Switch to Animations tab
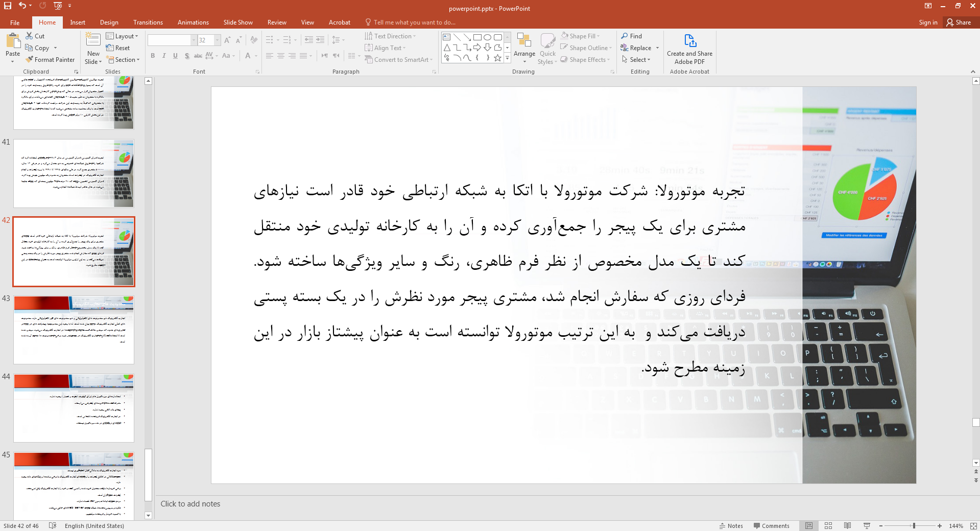The height and width of the screenshot is (531, 980). pyautogui.click(x=193, y=22)
